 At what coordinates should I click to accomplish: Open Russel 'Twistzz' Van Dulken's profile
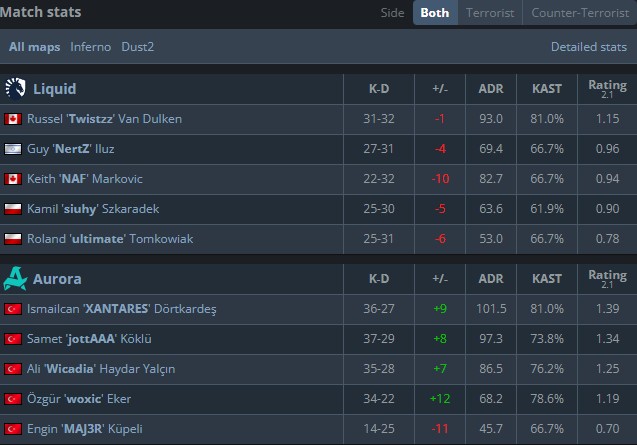(x=104, y=119)
